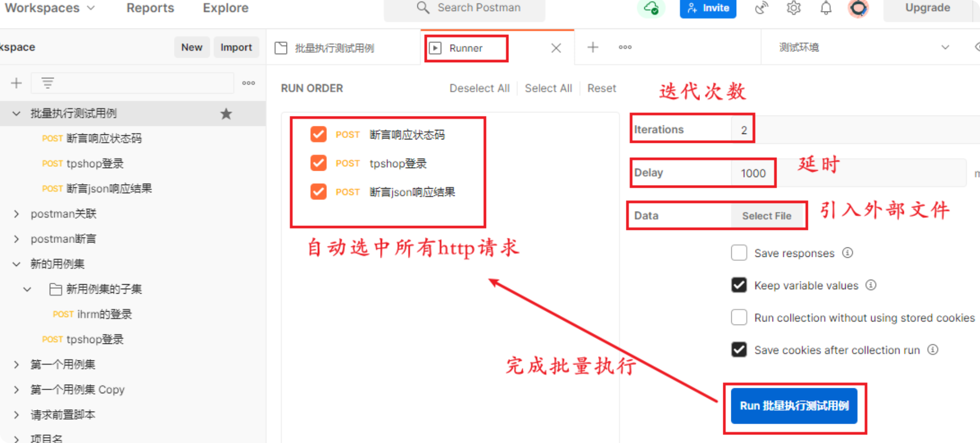Switch to the 批量执行测试用例 tab
Image resolution: width=980 pixels, height=443 pixels.
pos(343,48)
